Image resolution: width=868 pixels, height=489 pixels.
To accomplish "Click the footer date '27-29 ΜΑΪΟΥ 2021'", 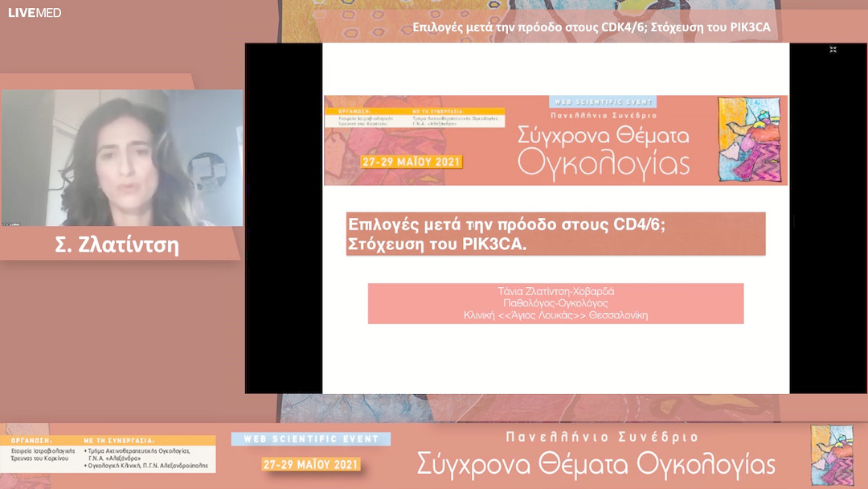I will 311,464.
